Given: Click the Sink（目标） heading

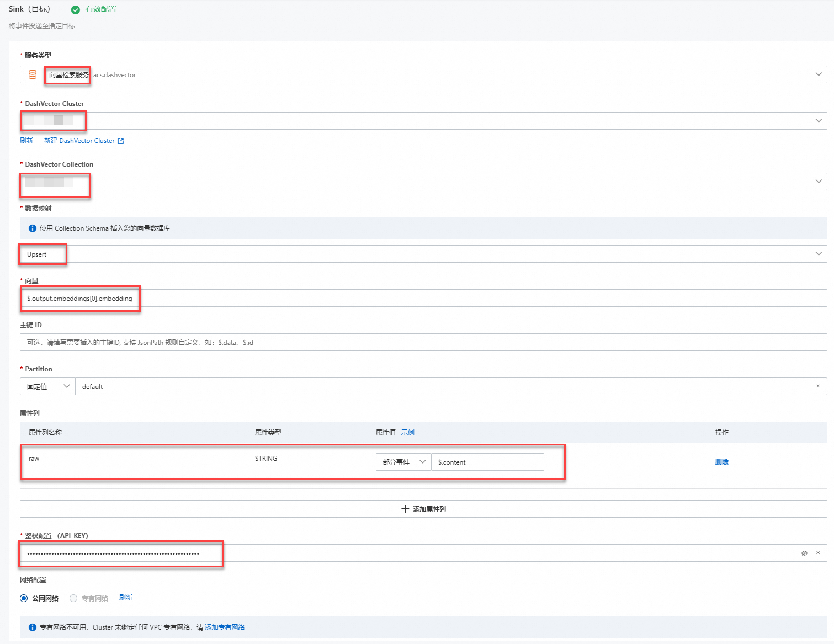Looking at the screenshot, I should coord(30,9).
